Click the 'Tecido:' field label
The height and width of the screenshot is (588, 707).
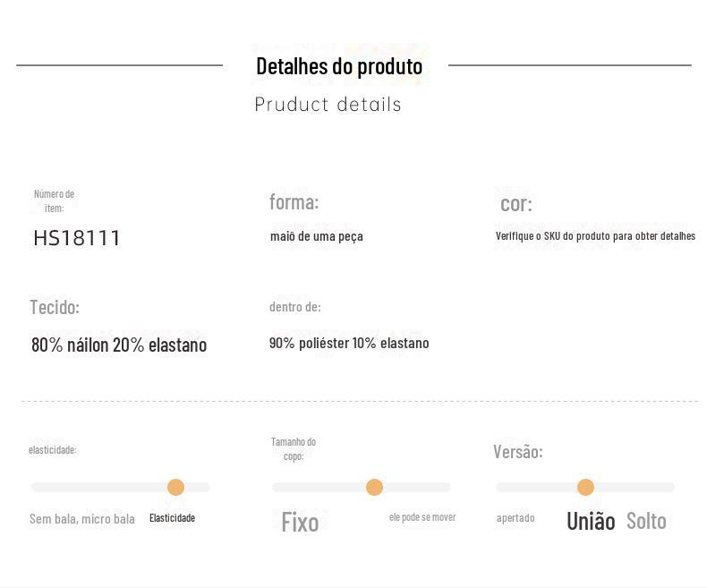pyautogui.click(x=55, y=307)
